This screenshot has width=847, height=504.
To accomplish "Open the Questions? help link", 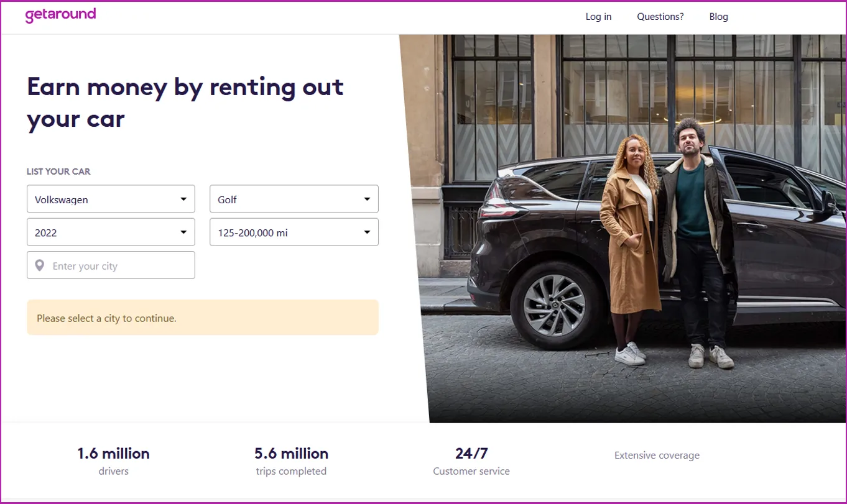I will pos(660,17).
